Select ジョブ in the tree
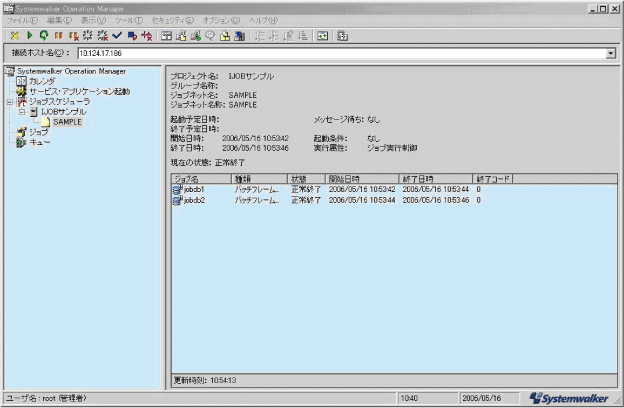This screenshot has height=408, width=624. coord(38,132)
